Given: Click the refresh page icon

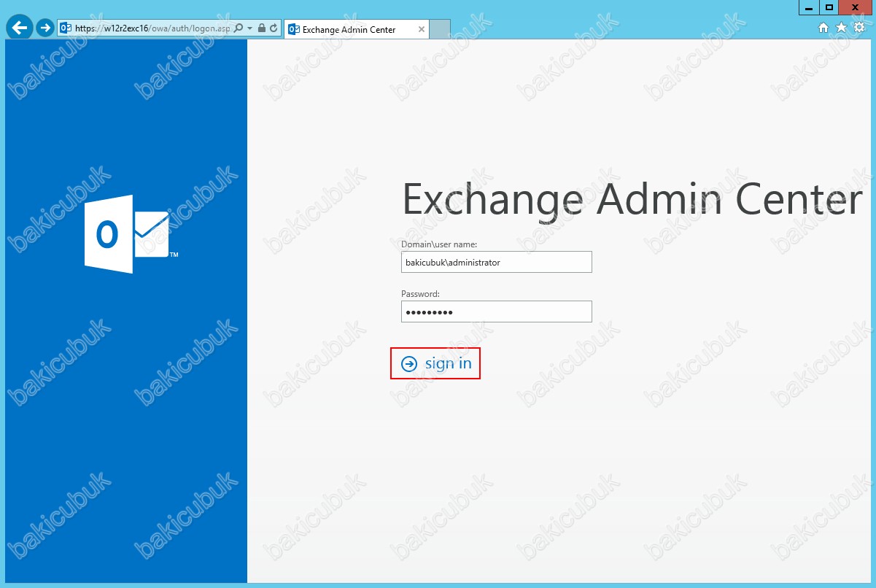Looking at the screenshot, I should coord(274,28).
